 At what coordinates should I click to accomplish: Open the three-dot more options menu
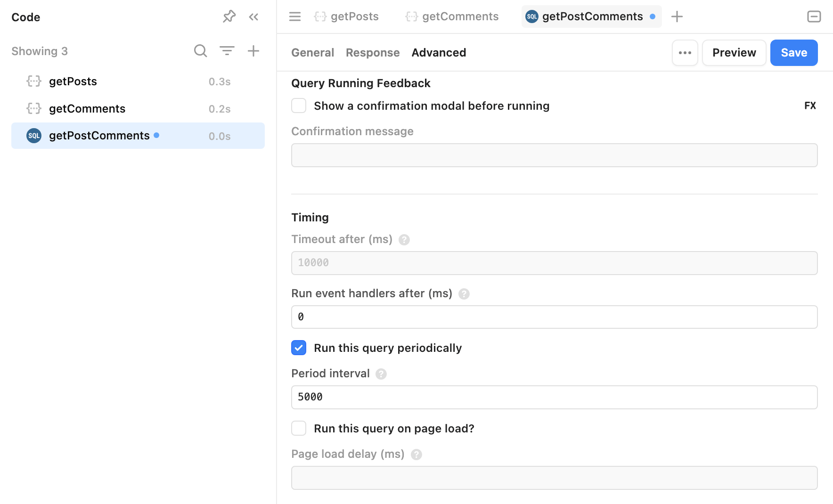point(685,53)
